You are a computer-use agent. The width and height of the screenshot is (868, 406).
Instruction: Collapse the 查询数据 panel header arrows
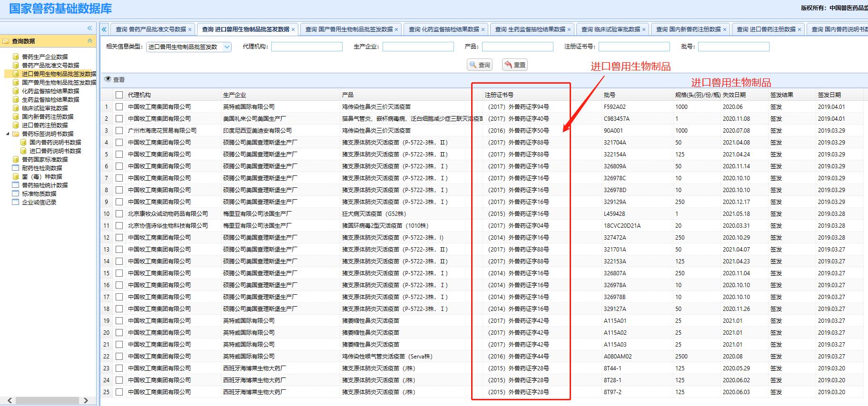[x=89, y=41]
